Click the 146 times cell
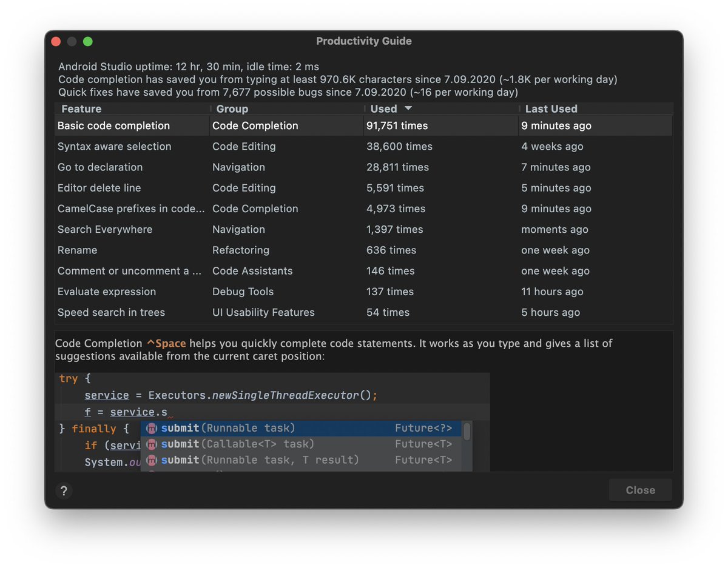The width and height of the screenshot is (728, 568). coord(390,271)
